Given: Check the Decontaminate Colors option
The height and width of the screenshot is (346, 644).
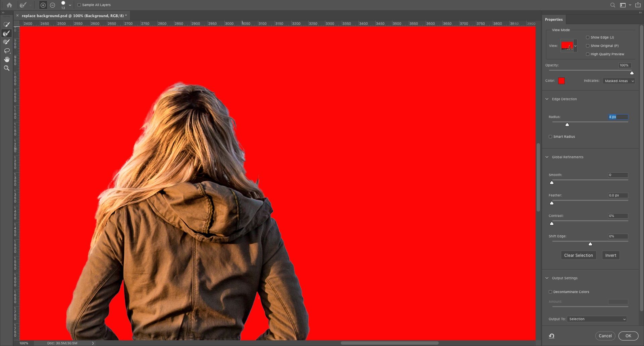Looking at the screenshot, I should [x=550, y=292].
